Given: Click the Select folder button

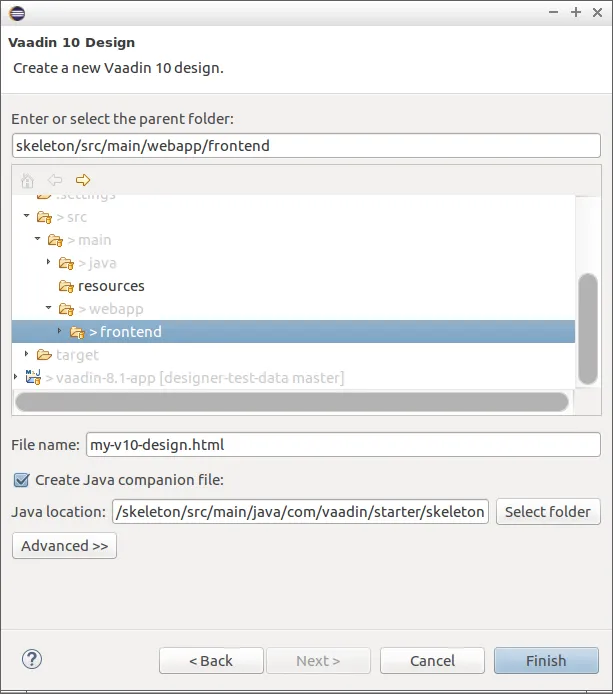Looking at the screenshot, I should coord(548,512).
